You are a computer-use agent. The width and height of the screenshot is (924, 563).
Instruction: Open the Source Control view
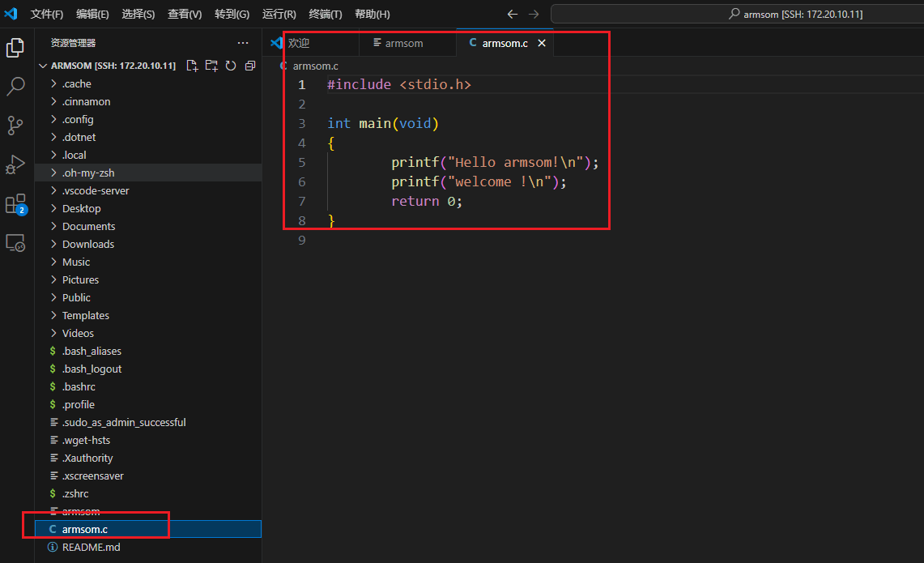click(15, 126)
